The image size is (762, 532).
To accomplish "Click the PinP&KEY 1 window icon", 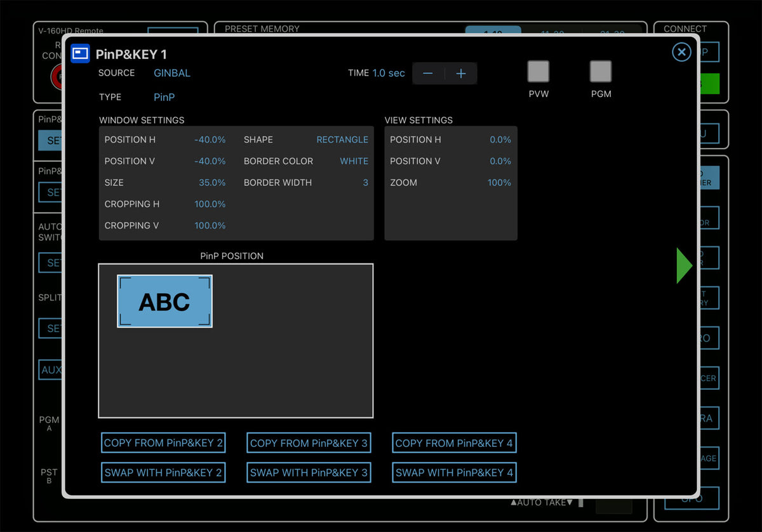I will click(x=80, y=53).
